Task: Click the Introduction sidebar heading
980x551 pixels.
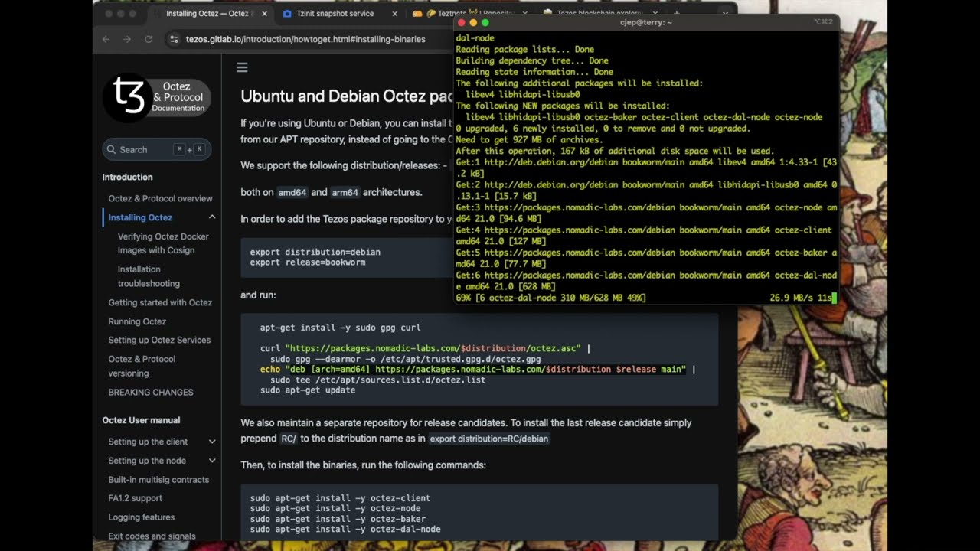Action: point(127,177)
